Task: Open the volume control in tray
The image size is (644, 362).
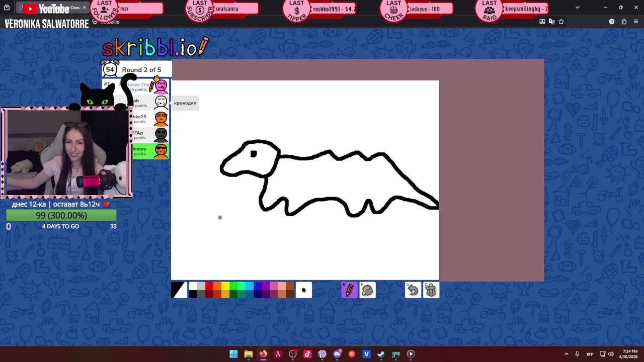Action: [610, 354]
